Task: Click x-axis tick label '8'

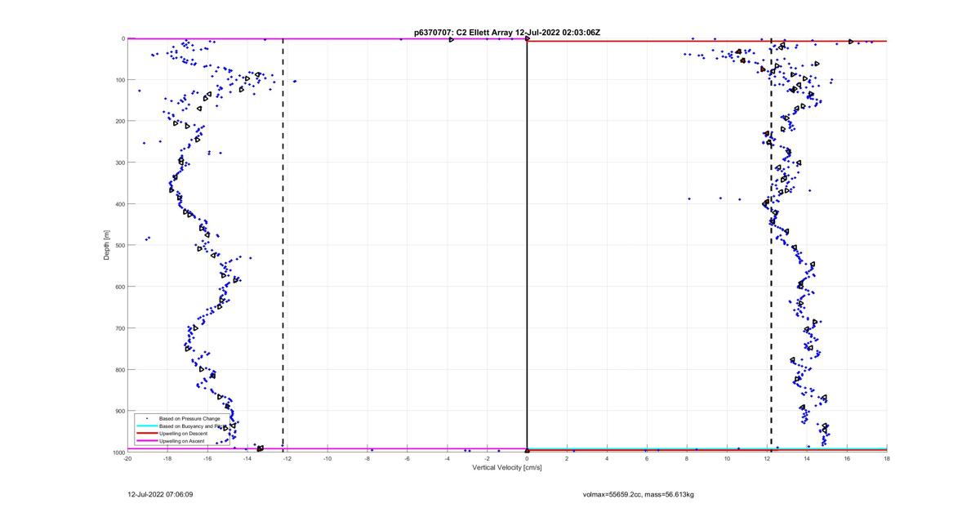Action: (x=688, y=458)
